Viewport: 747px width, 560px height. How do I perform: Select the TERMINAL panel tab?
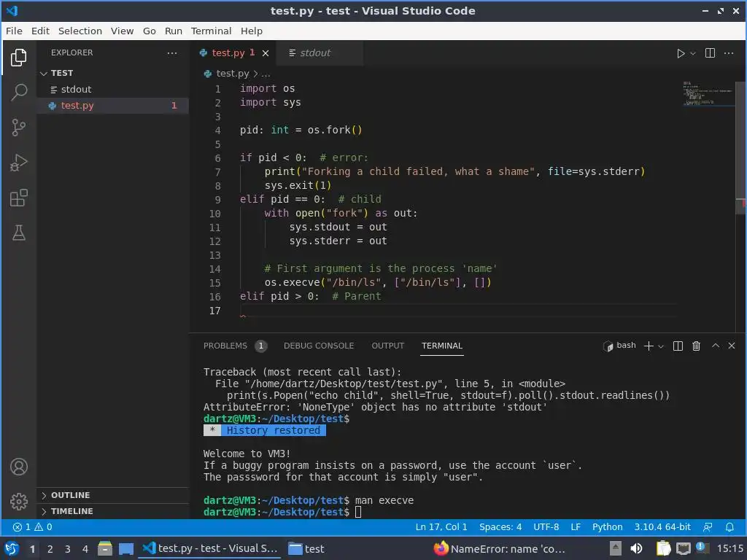[x=441, y=346]
